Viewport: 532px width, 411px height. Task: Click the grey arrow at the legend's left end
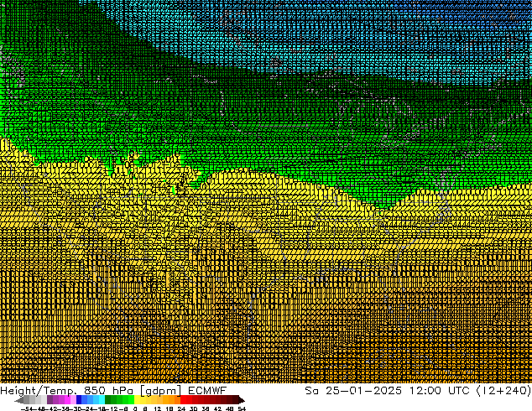[19, 400]
